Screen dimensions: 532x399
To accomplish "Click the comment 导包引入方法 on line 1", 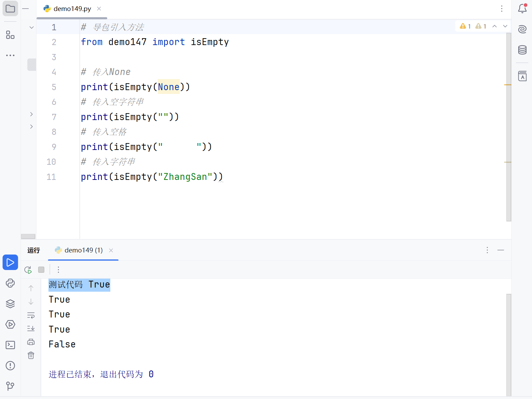I will [x=119, y=28].
